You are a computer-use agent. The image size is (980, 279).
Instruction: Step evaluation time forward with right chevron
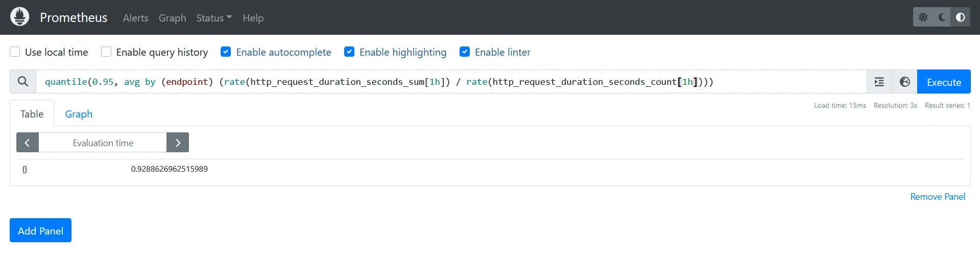click(178, 143)
